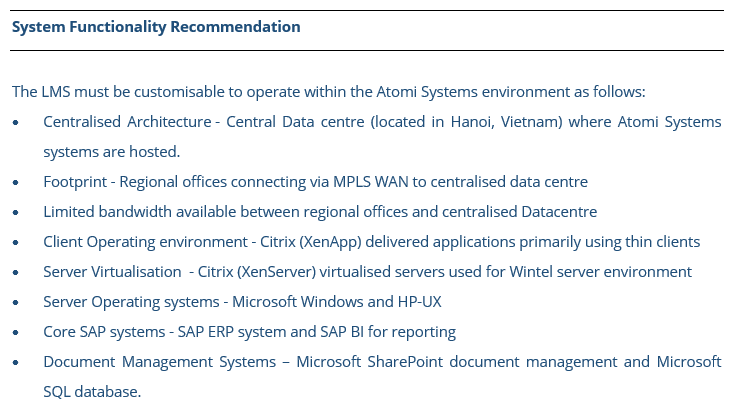Click the Core SAP systems line
The width and height of the screenshot is (730, 407).
pyautogui.click(x=250, y=332)
